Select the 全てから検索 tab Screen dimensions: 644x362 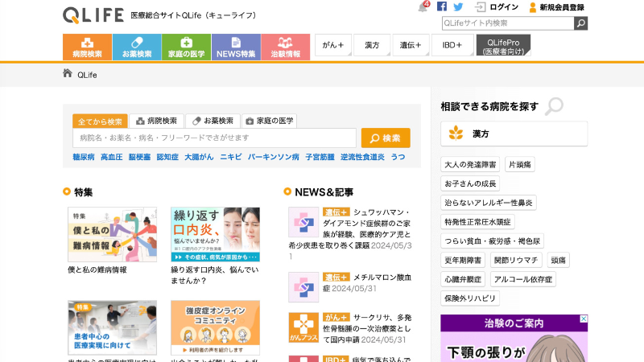pyautogui.click(x=100, y=121)
